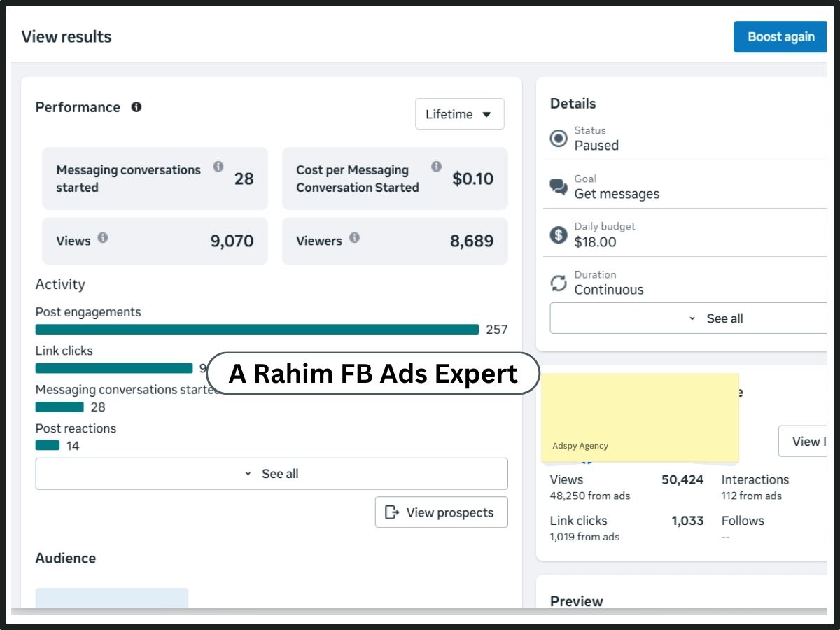Open info icon for Messaging conversations started card
Viewport: 840px width, 630px height.
(x=218, y=167)
